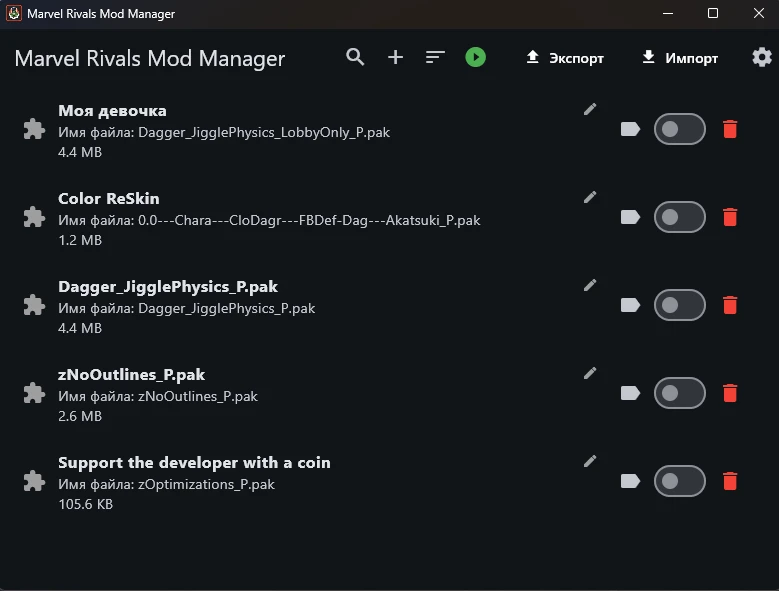Screen dimensions: 779x591
Task: Click the Экспорт button
Action: tap(565, 58)
